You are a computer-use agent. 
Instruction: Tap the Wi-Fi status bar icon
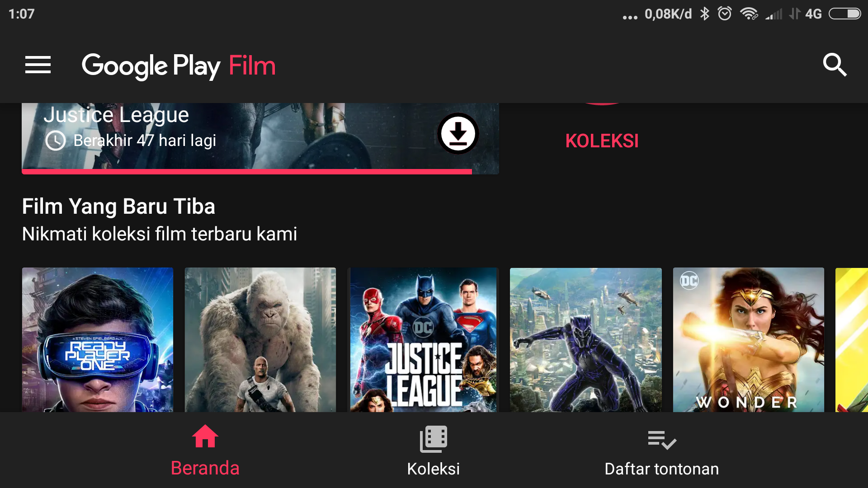click(749, 14)
